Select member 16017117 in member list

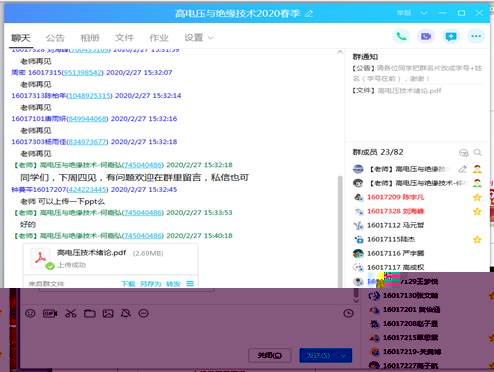click(x=418, y=267)
